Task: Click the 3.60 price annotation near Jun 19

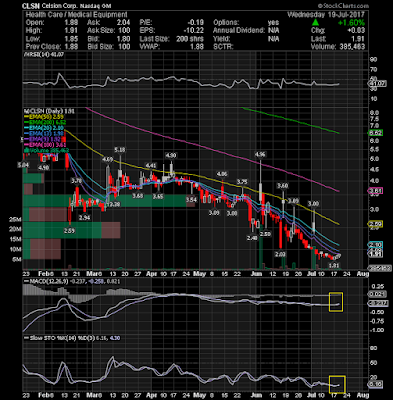Action: coord(283,185)
